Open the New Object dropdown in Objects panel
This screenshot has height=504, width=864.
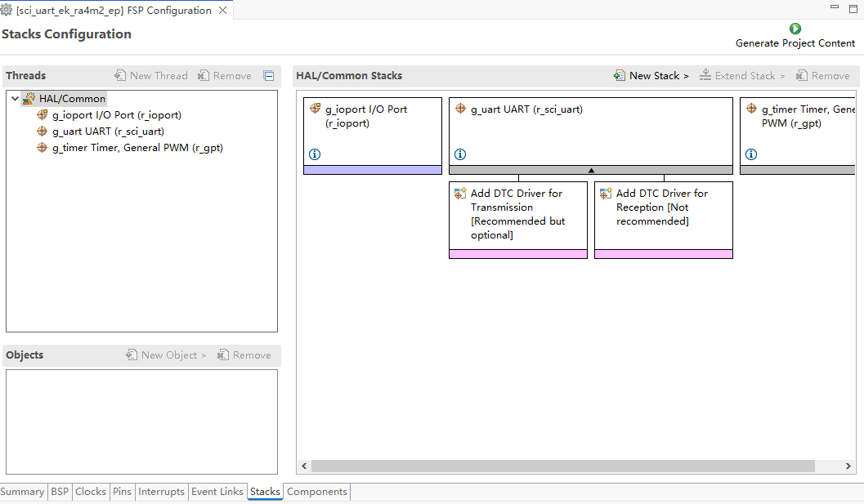166,355
